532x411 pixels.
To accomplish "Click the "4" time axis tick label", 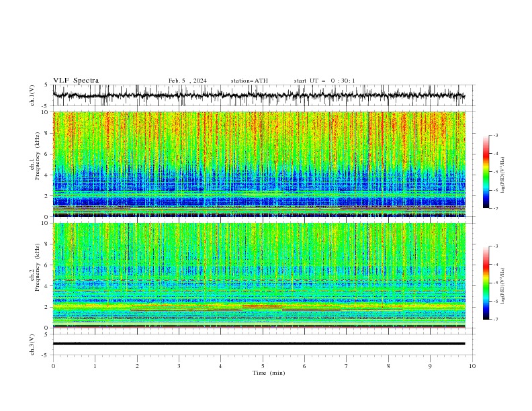I will pos(220,366).
